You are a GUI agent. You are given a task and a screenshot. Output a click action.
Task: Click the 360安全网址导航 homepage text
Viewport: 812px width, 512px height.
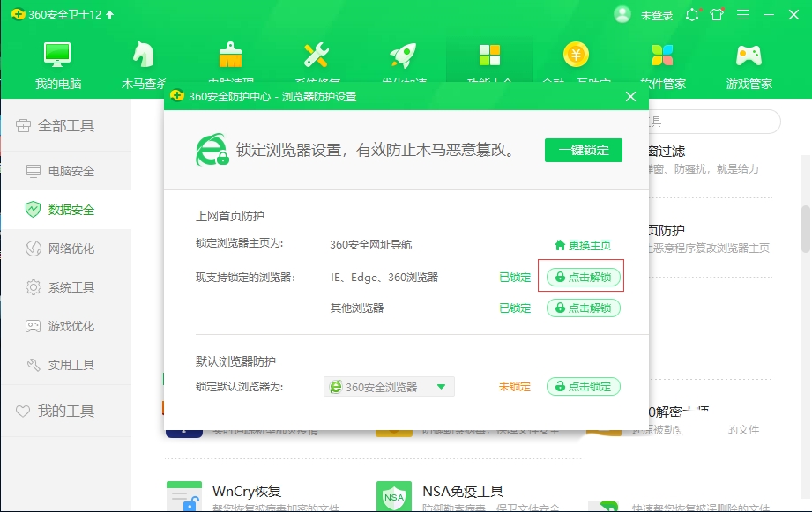(371, 245)
